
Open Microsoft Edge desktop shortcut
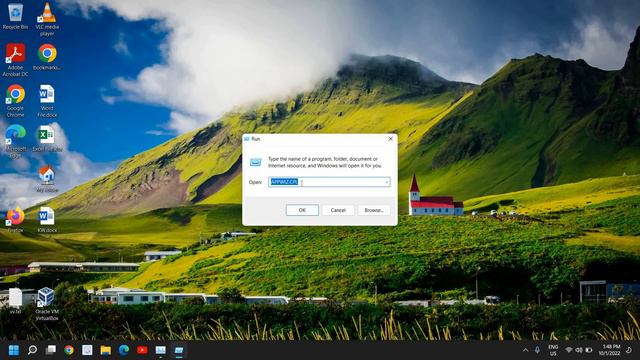coord(16,141)
